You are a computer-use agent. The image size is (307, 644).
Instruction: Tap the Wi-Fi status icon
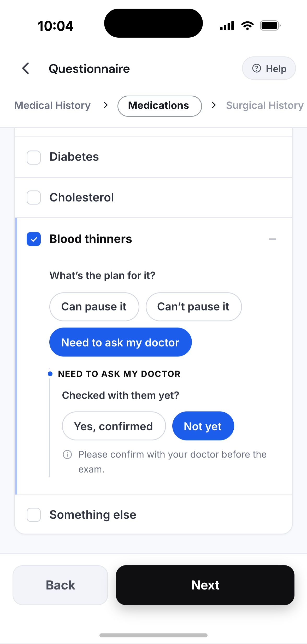pyautogui.click(x=247, y=26)
